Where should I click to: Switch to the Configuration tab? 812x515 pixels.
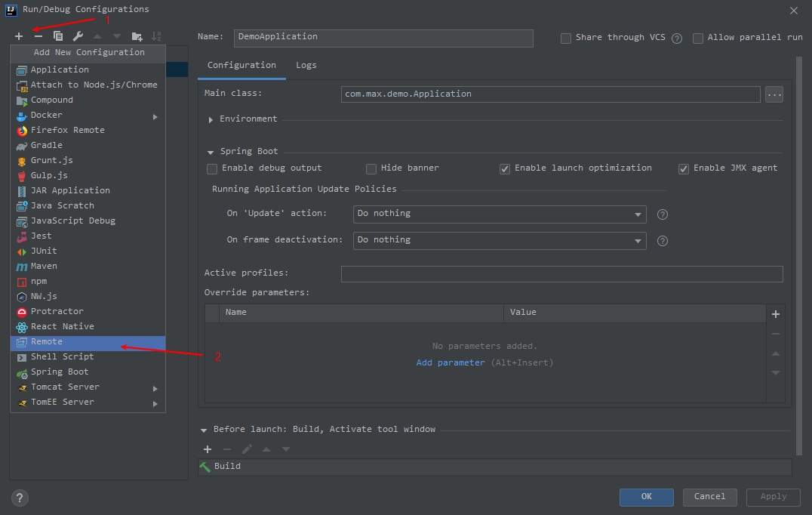point(241,65)
